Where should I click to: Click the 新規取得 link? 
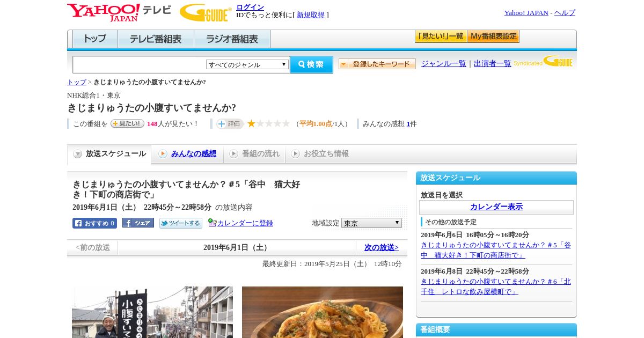311,15
